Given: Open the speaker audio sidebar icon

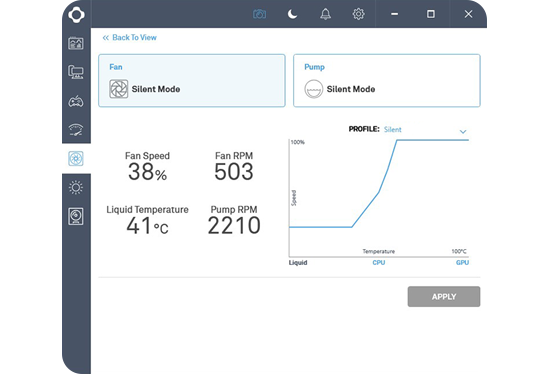Looking at the screenshot, I should [x=76, y=216].
